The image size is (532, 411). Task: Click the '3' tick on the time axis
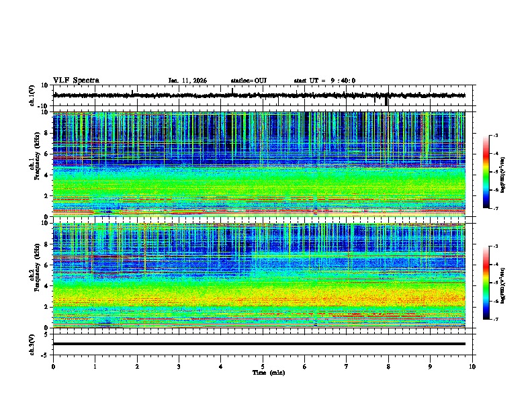coord(179,367)
